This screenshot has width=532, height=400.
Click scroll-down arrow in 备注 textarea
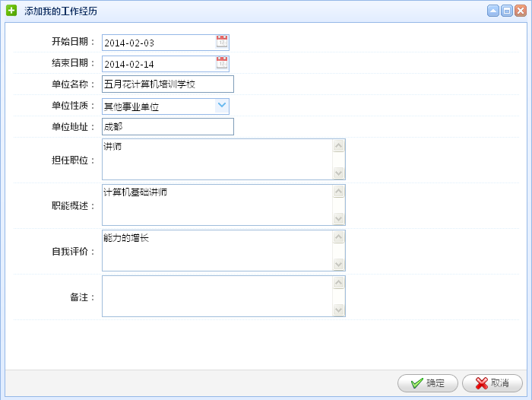tap(338, 310)
